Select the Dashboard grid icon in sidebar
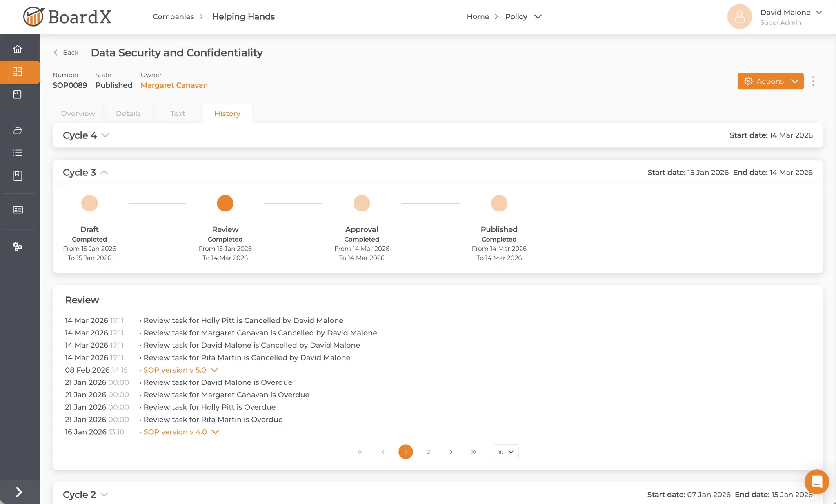 tap(18, 72)
